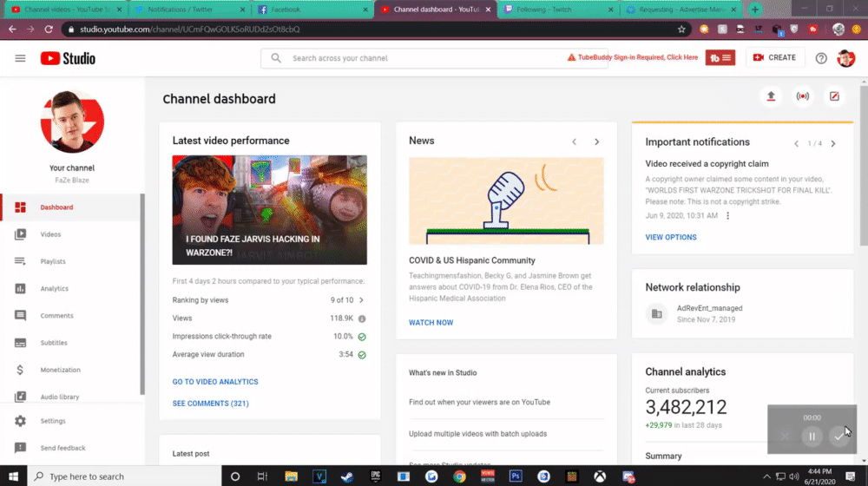Open SEE COMMENTS (321) link
The width and height of the screenshot is (868, 486).
[x=210, y=404]
